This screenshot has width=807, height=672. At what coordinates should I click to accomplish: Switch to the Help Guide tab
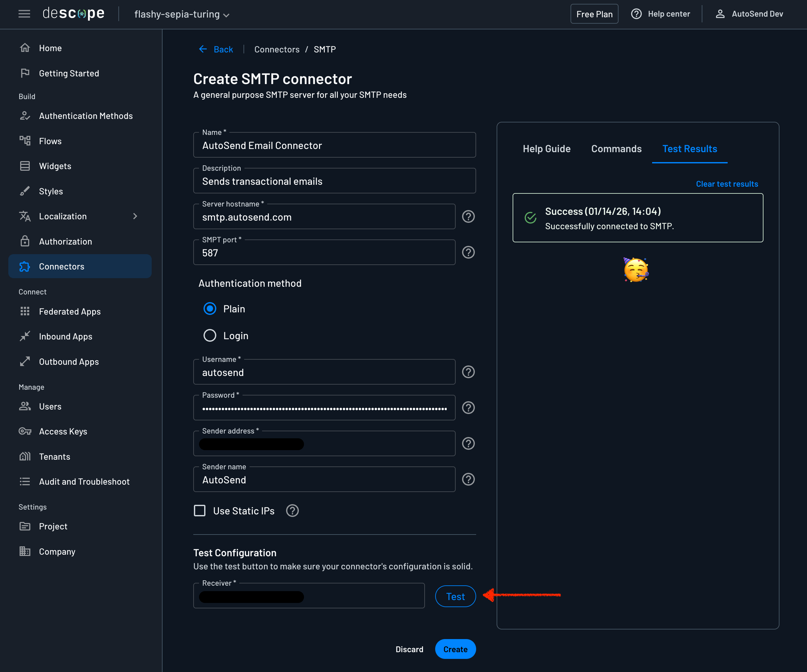[547, 149]
